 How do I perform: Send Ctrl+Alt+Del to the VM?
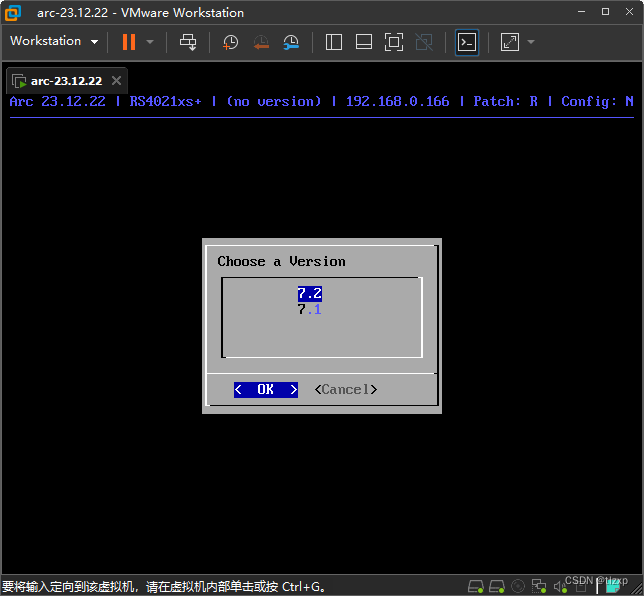[188, 42]
